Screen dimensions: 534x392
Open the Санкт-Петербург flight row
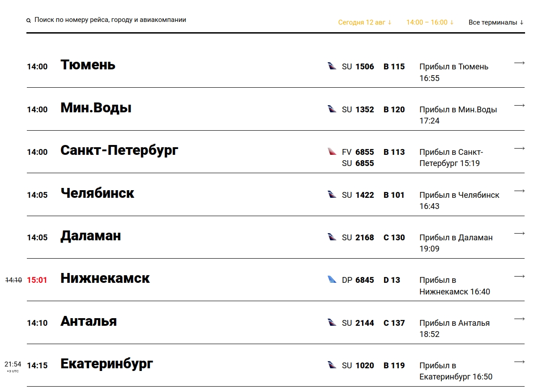(276, 152)
